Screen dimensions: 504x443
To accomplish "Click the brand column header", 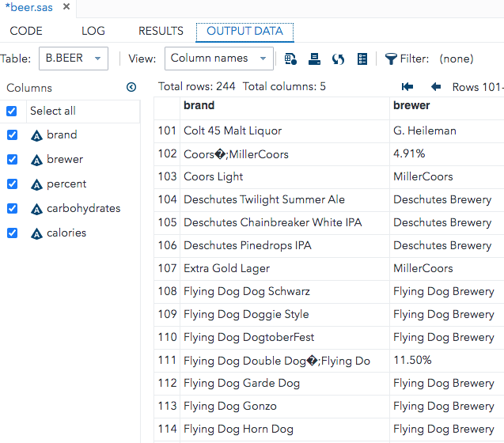I will [x=199, y=105].
